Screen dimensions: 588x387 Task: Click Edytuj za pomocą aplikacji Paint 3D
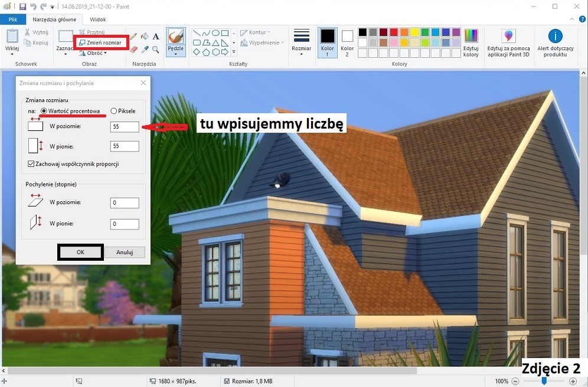click(508, 42)
